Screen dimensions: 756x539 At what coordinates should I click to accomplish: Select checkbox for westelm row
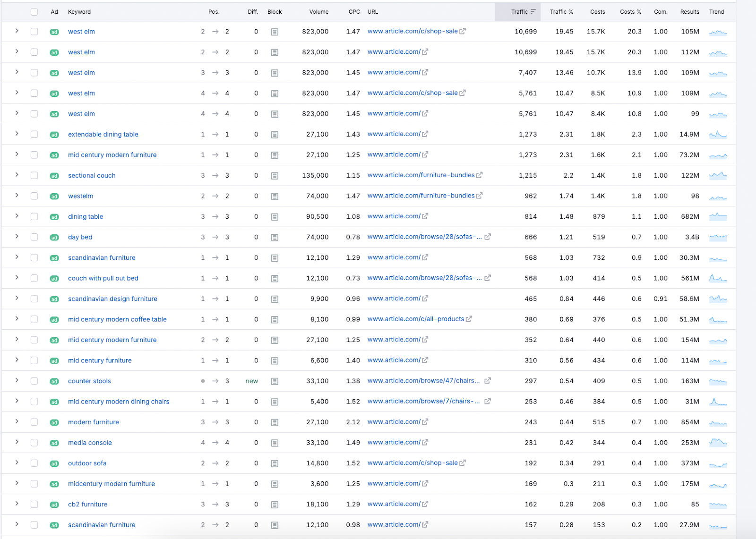[x=34, y=196]
